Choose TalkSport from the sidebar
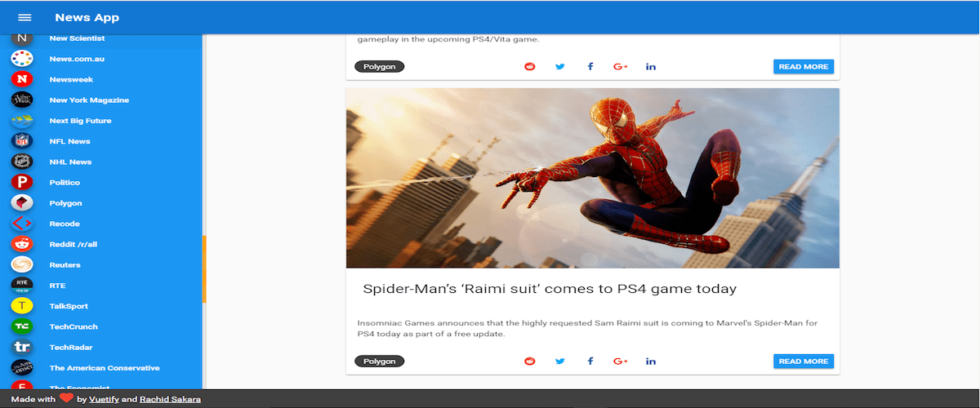980x408 pixels. [x=69, y=306]
